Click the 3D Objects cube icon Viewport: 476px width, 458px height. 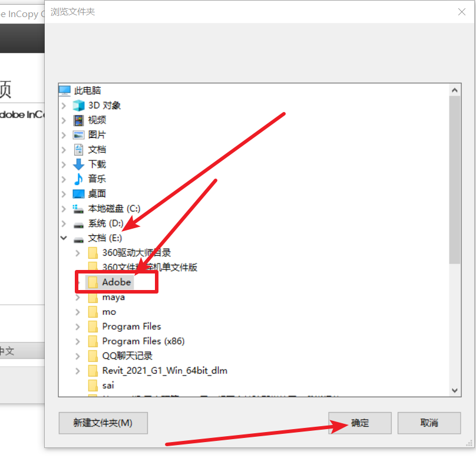point(78,106)
